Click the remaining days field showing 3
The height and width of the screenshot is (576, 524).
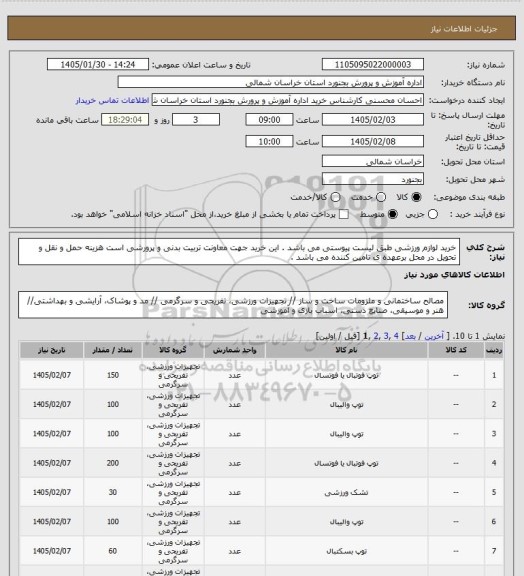[196, 120]
